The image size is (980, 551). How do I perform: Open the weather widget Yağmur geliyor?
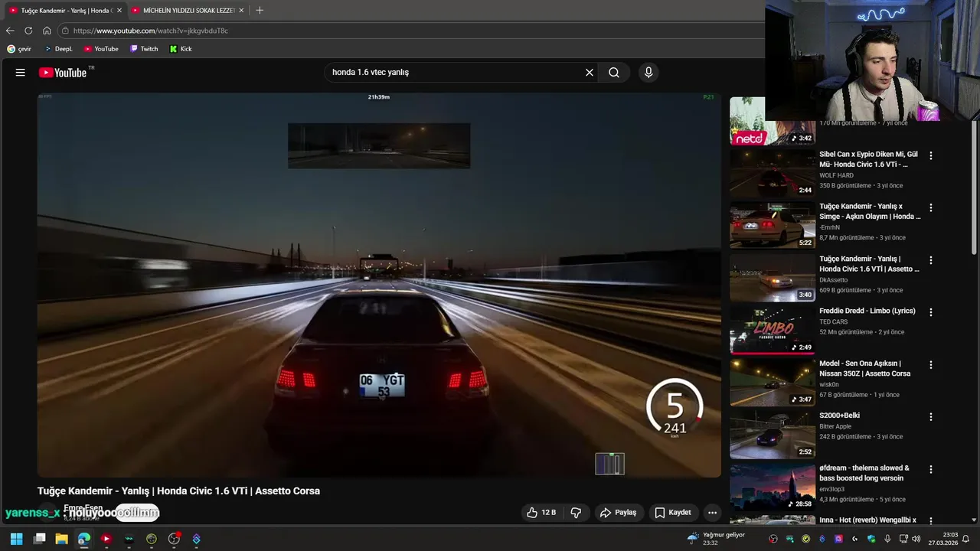tap(716, 539)
